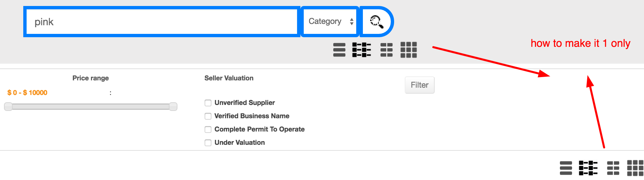Switch to detailed list view in bottom set
Viewport: 644px width, 180px height.
click(x=588, y=168)
